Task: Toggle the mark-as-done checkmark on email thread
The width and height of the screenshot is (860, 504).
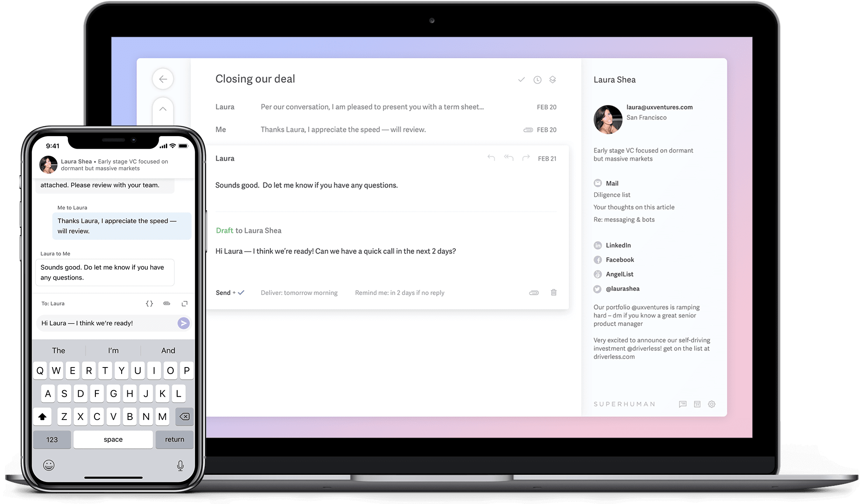Action: pyautogui.click(x=521, y=79)
